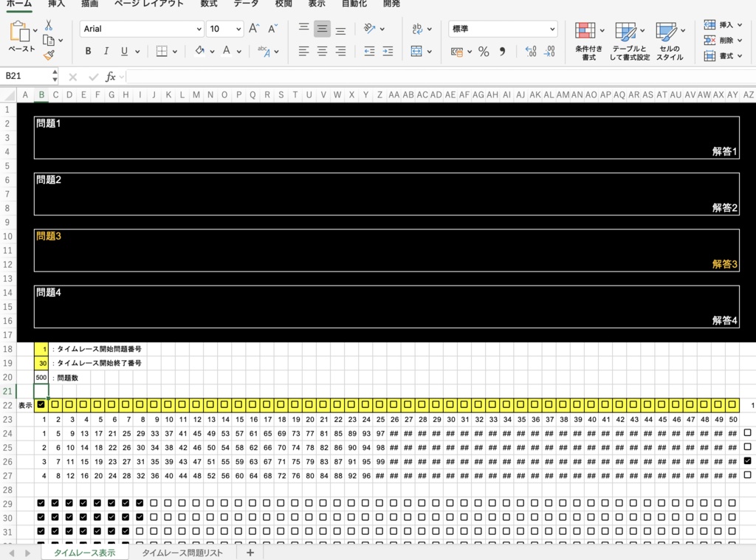Click the Cut scissors icon
Screen dimensions: 756x560
click(x=49, y=25)
